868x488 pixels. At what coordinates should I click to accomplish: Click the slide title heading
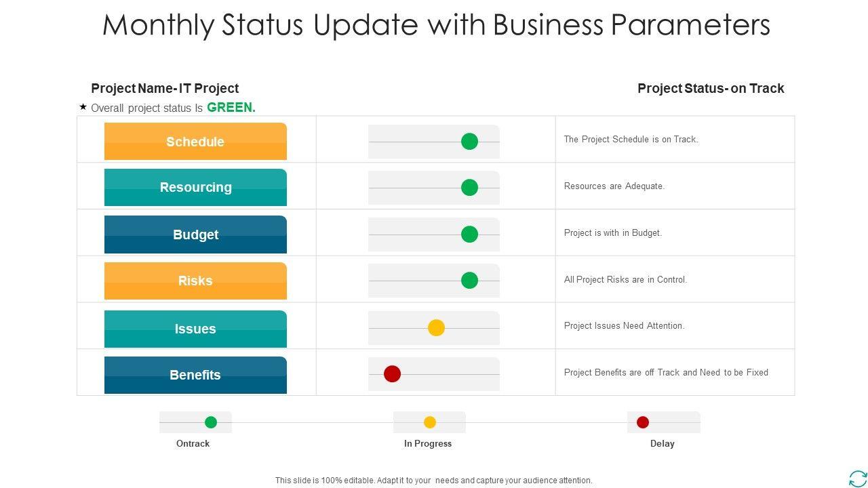436,25
